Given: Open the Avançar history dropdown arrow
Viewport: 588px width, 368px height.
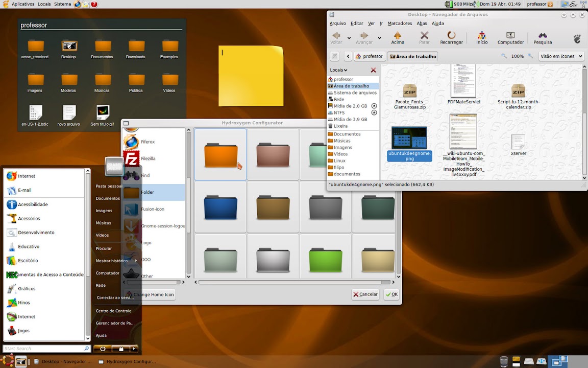Looking at the screenshot, I should point(380,38).
